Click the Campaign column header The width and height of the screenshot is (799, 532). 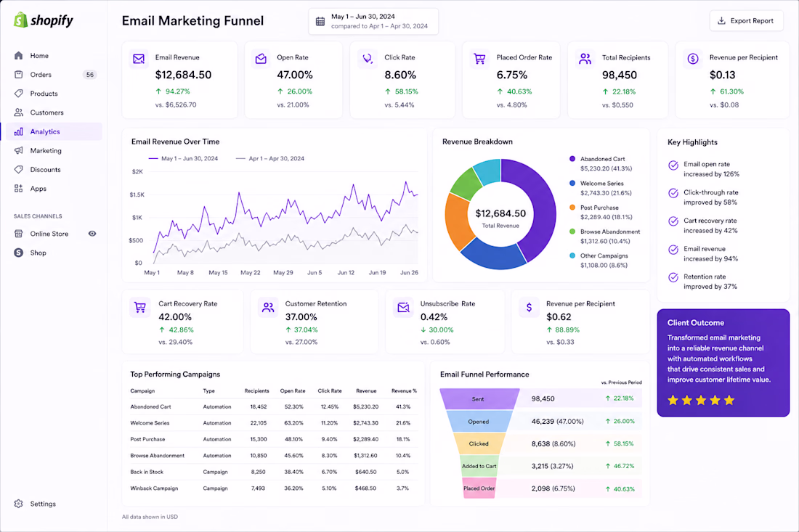pos(142,391)
